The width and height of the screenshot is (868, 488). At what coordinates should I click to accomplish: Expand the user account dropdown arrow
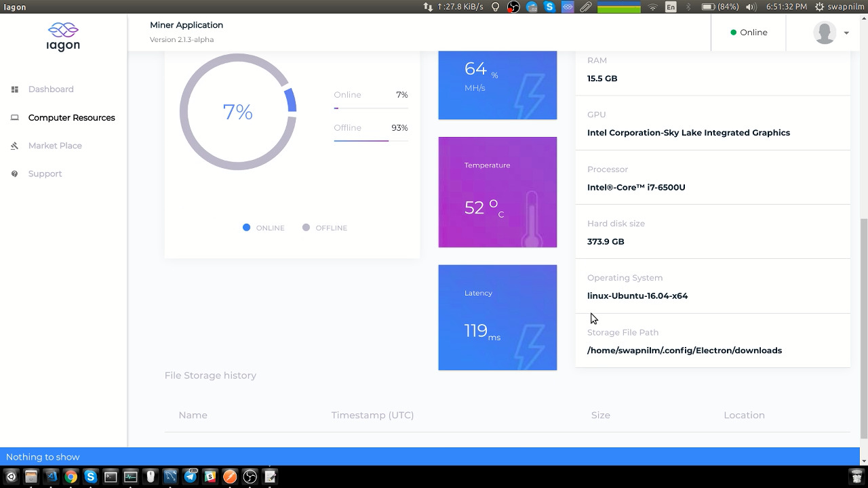pos(846,33)
